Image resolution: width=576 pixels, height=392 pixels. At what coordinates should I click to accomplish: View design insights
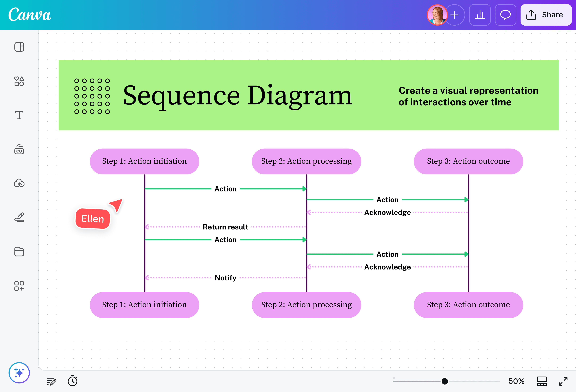[480, 15]
